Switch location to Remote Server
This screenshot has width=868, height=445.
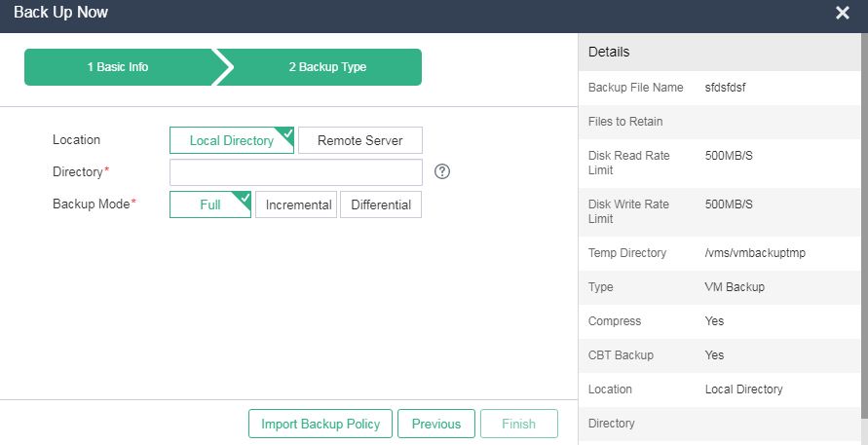pyautogui.click(x=359, y=140)
